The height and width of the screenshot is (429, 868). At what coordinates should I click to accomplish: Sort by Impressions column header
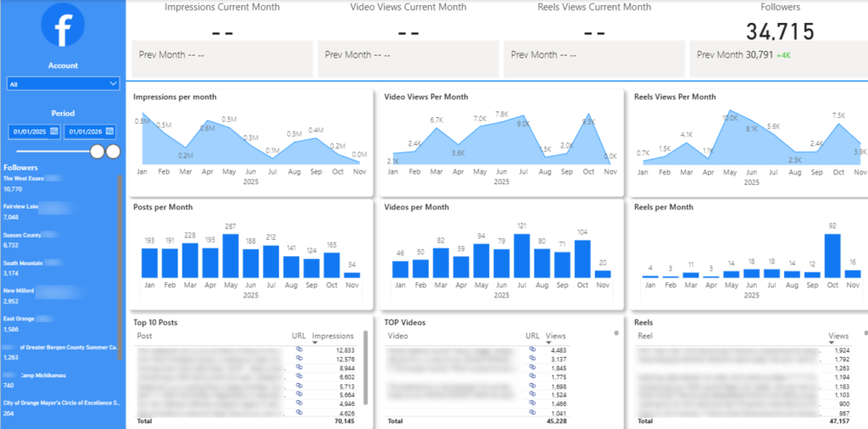[x=332, y=336]
